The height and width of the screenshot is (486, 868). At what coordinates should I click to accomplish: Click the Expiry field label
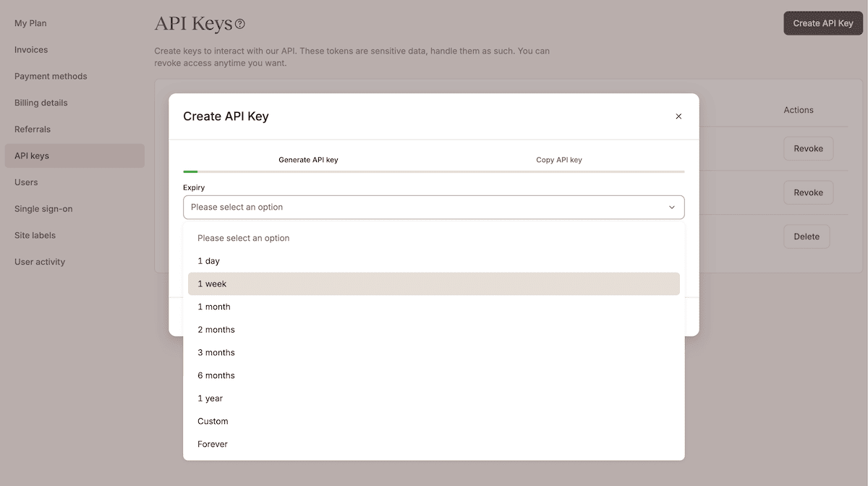coord(194,188)
